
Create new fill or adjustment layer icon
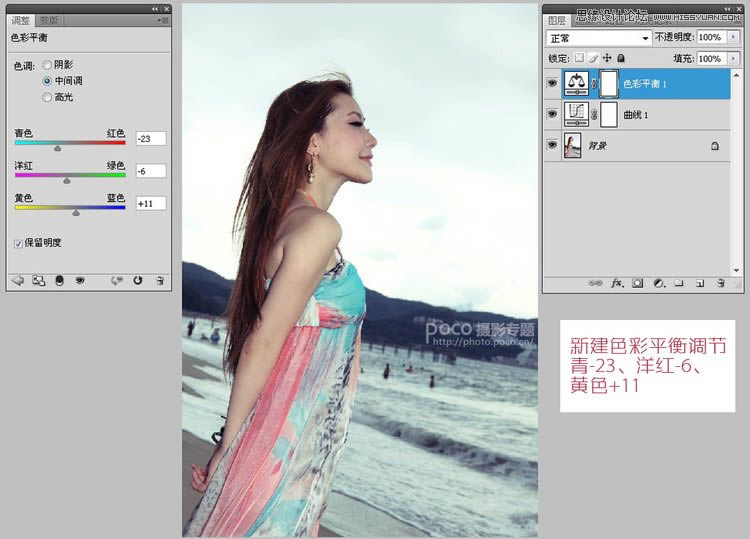tap(657, 283)
